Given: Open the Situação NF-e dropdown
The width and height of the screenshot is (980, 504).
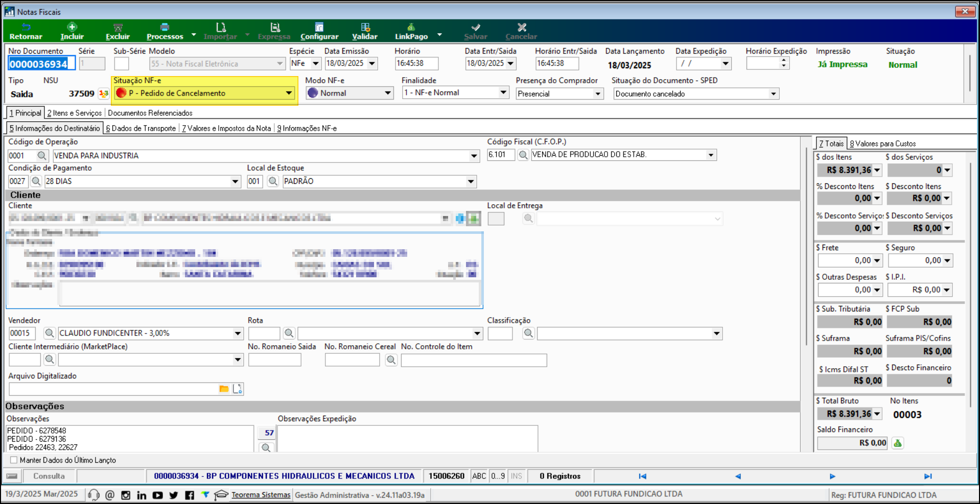Looking at the screenshot, I should [289, 93].
